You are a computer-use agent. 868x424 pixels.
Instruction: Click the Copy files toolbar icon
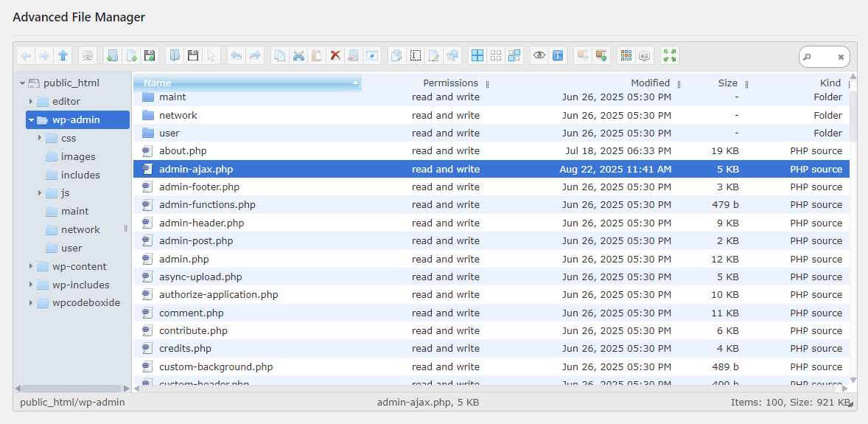280,55
